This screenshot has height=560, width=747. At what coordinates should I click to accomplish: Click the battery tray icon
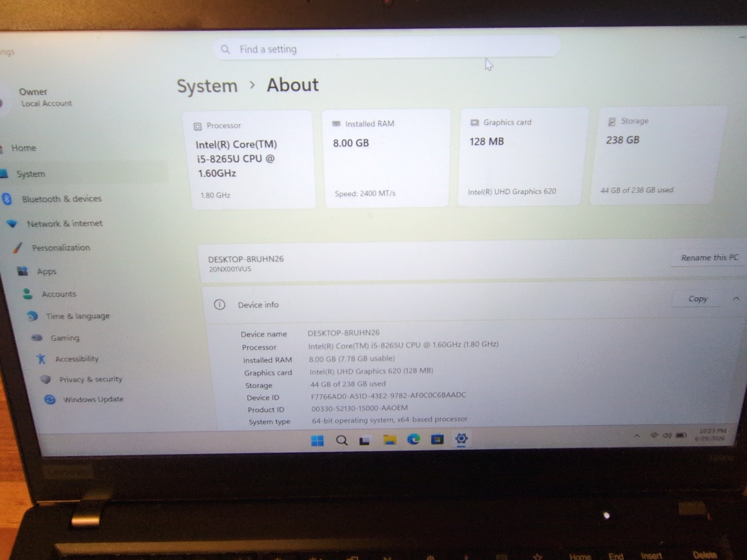click(x=681, y=435)
